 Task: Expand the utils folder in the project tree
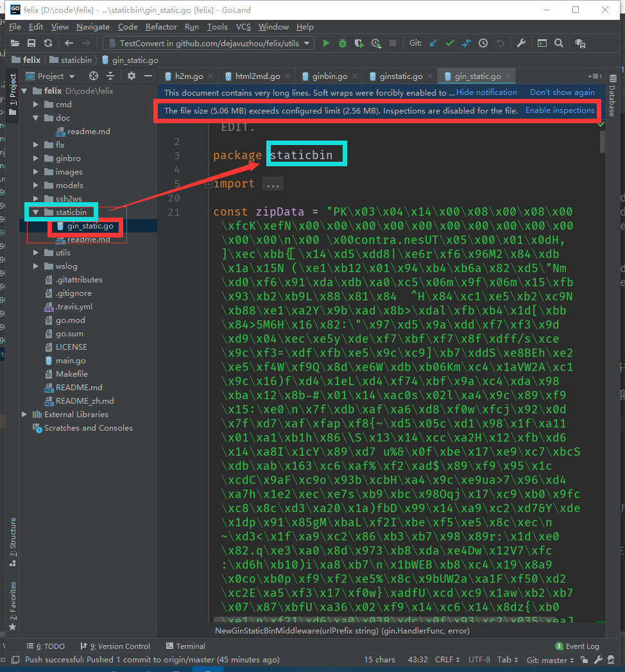[37, 253]
